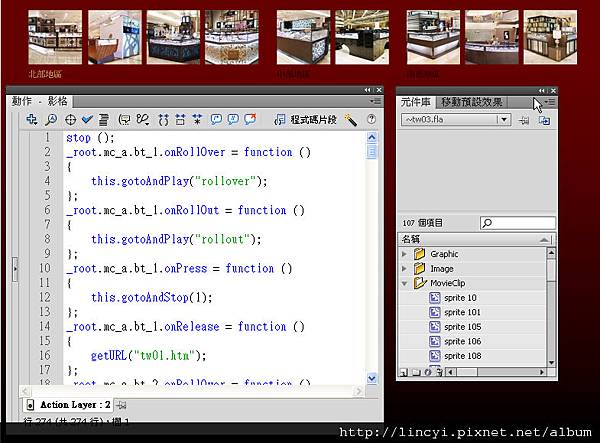
Task: Select sprite 10 in the library
Action: pos(472,298)
